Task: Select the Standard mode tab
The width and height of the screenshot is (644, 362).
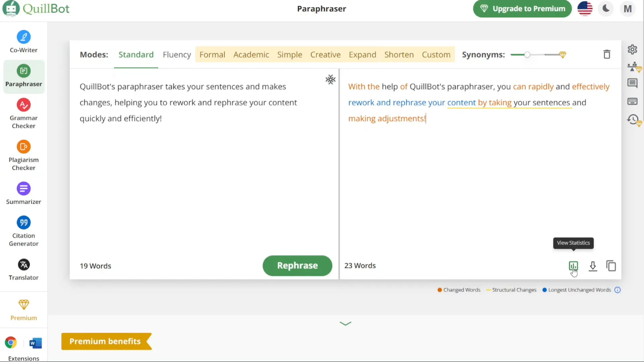Action: pos(136,55)
